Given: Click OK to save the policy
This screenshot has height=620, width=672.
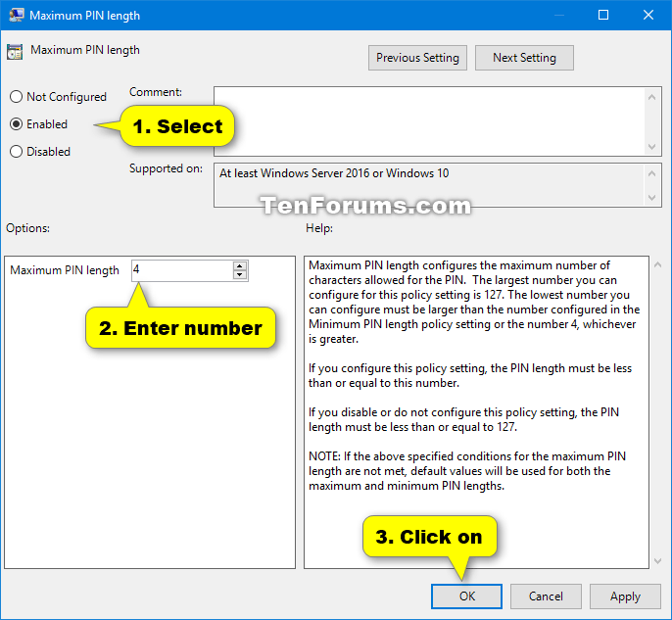Looking at the screenshot, I should (466, 596).
